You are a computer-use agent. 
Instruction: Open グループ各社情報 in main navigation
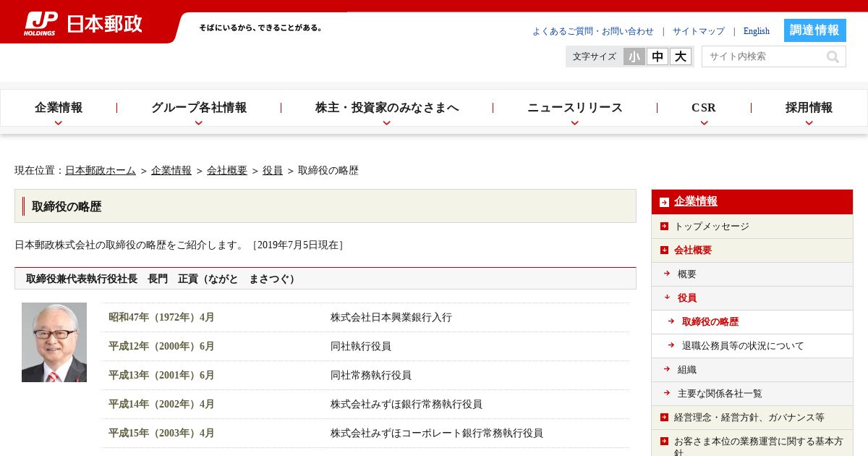[x=199, y=108]
